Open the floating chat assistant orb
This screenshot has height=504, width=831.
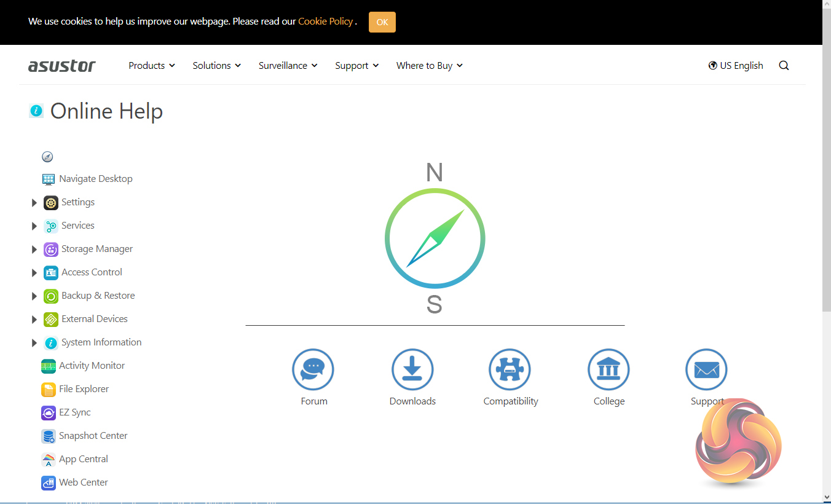click(x=738, y=441)
